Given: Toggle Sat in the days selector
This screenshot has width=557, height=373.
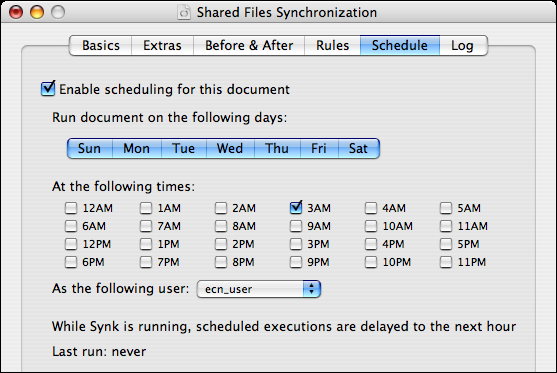Looking at the screenshot, I should pyautogui.click(x=359, y=148).
